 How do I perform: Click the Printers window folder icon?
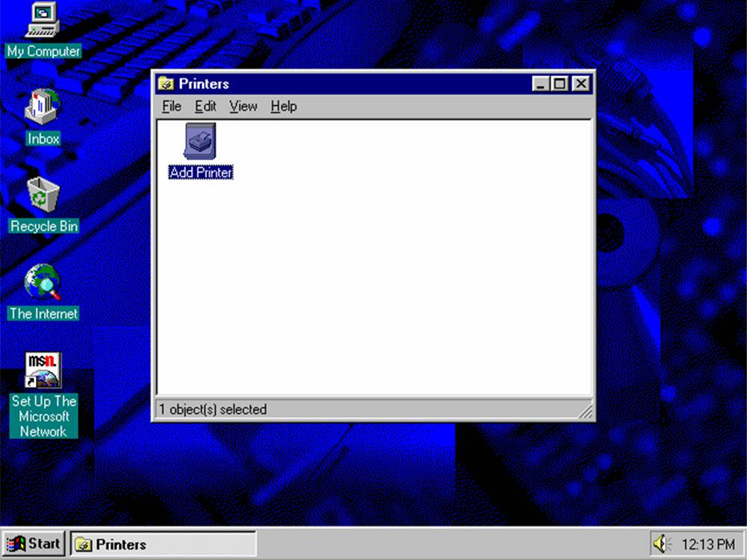pyautogui.click(x=166, y=84)
